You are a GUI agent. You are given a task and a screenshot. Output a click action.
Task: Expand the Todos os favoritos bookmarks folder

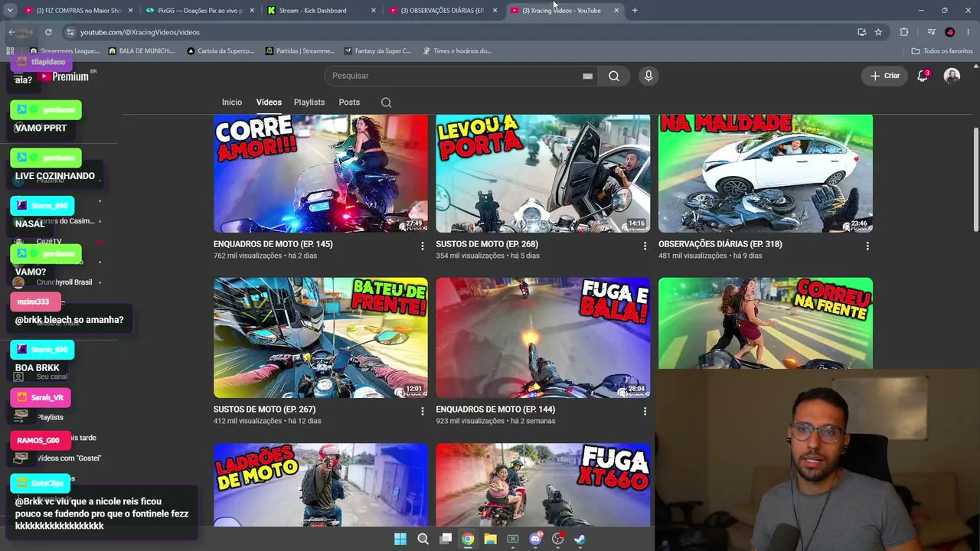point(942,51)
